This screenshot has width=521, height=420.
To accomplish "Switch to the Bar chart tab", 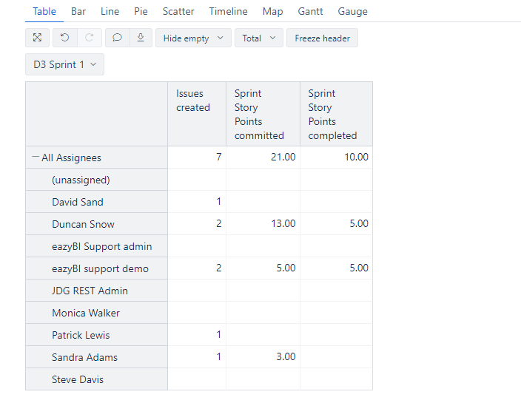I will (78, 11).
